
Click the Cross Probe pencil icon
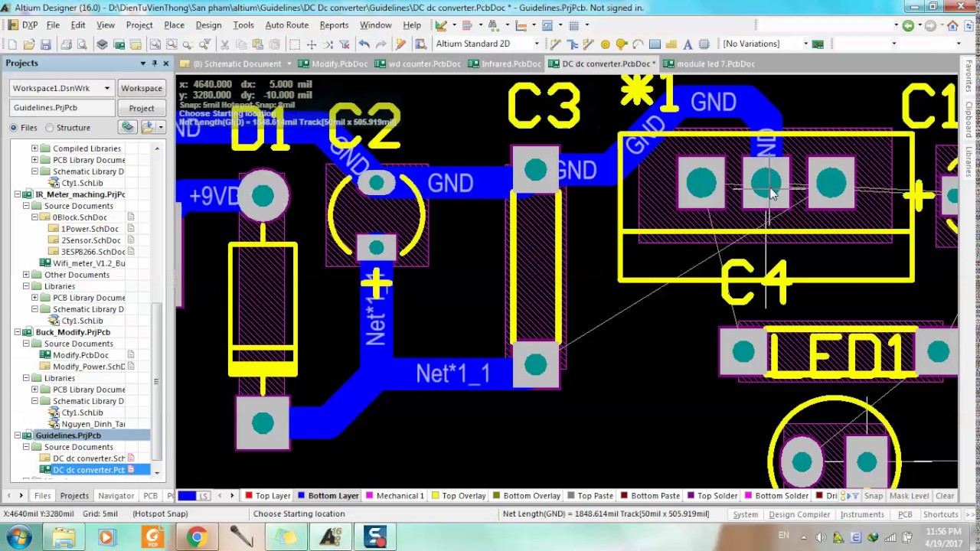click(400, 44)
